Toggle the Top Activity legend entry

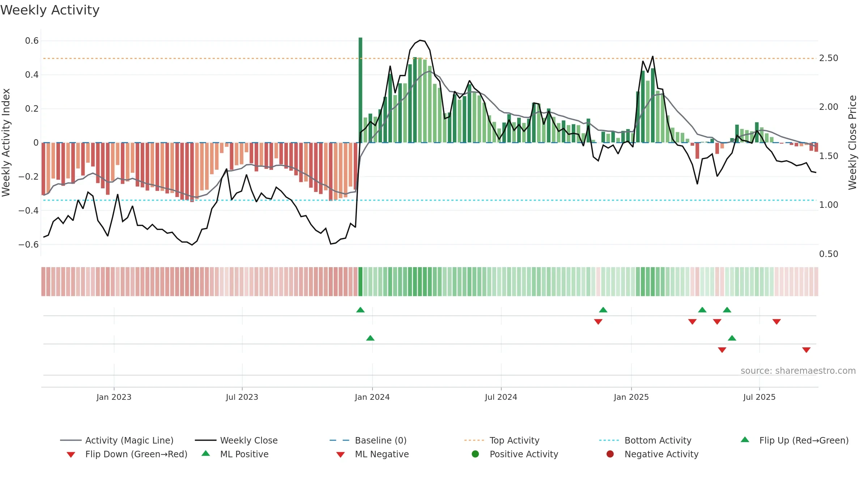(502, 440)
